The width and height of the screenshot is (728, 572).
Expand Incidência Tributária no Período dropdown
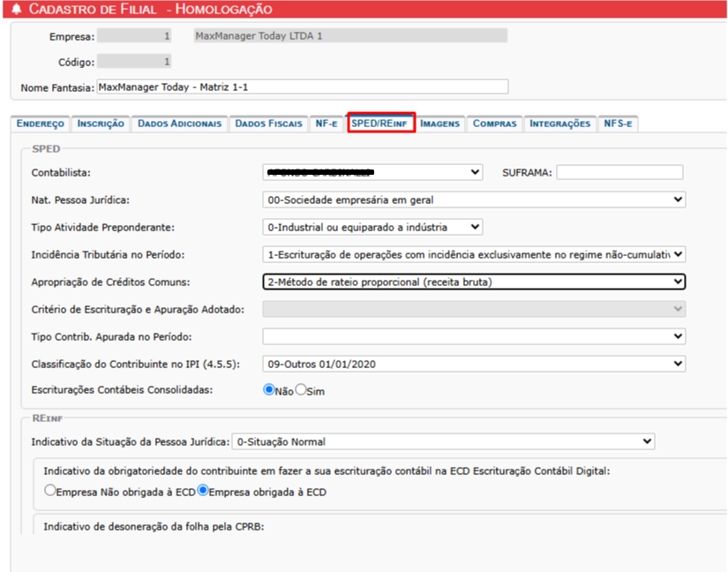(474, 254)
